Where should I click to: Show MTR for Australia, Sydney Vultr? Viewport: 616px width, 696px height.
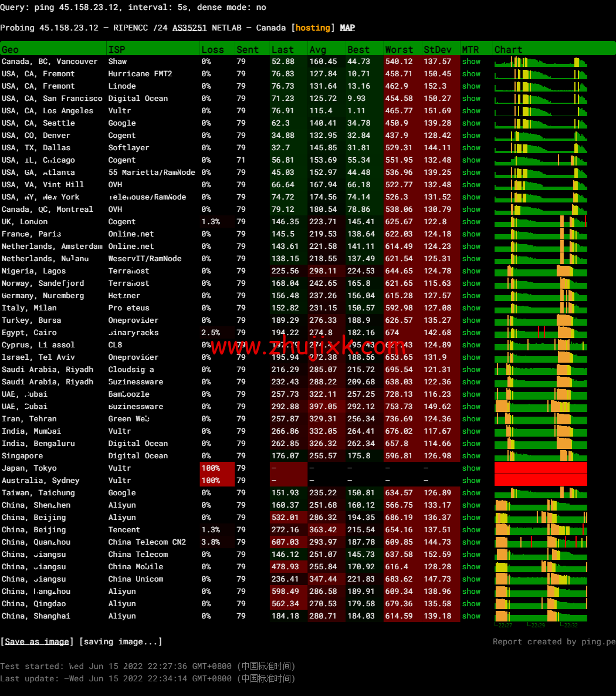pyautogui.click(x=471, y=481)
